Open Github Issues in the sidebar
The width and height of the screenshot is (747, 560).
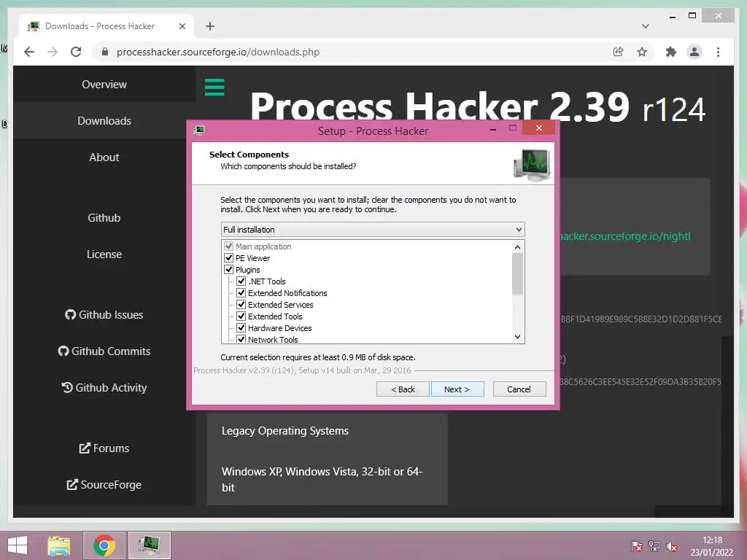104,315
